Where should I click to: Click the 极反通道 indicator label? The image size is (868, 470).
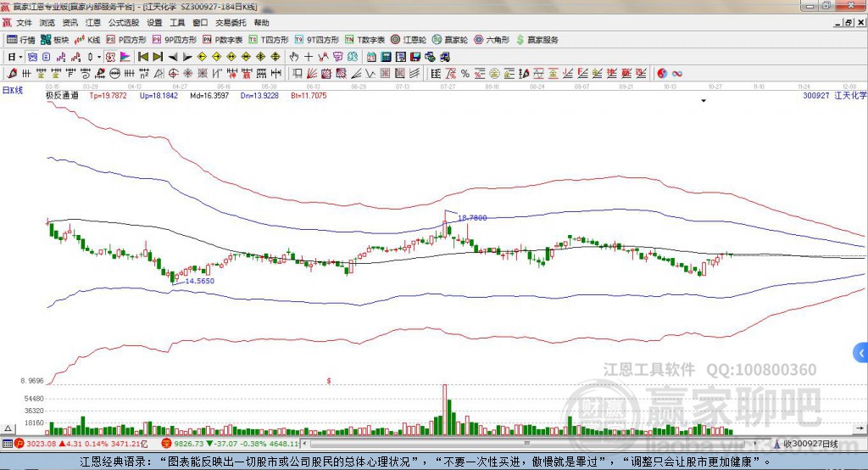(62, 95)
